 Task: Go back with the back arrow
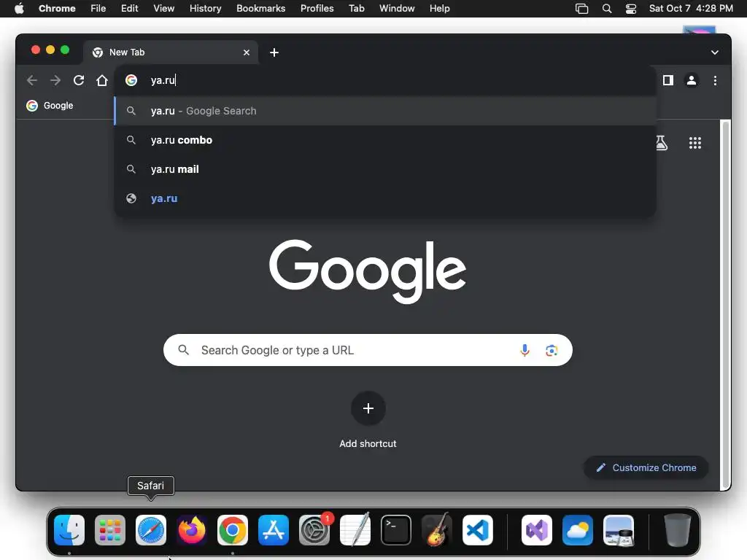[32, 80]
